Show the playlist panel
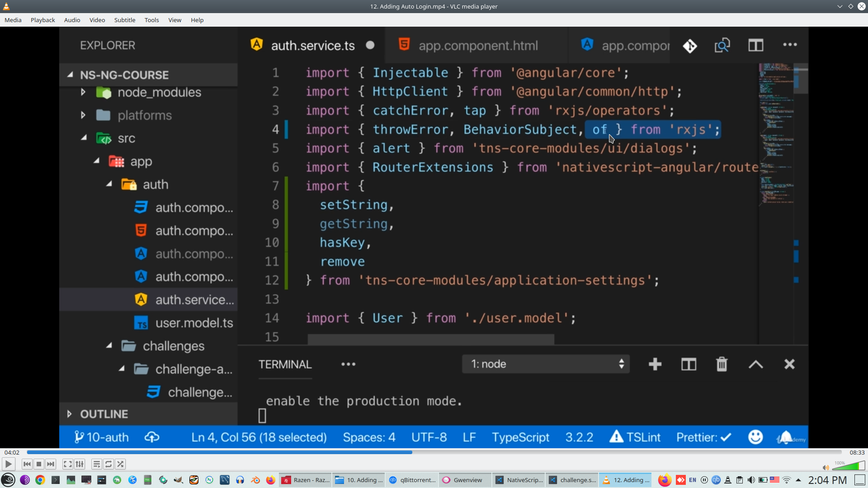The image size is (868, 488). [96, 464]
